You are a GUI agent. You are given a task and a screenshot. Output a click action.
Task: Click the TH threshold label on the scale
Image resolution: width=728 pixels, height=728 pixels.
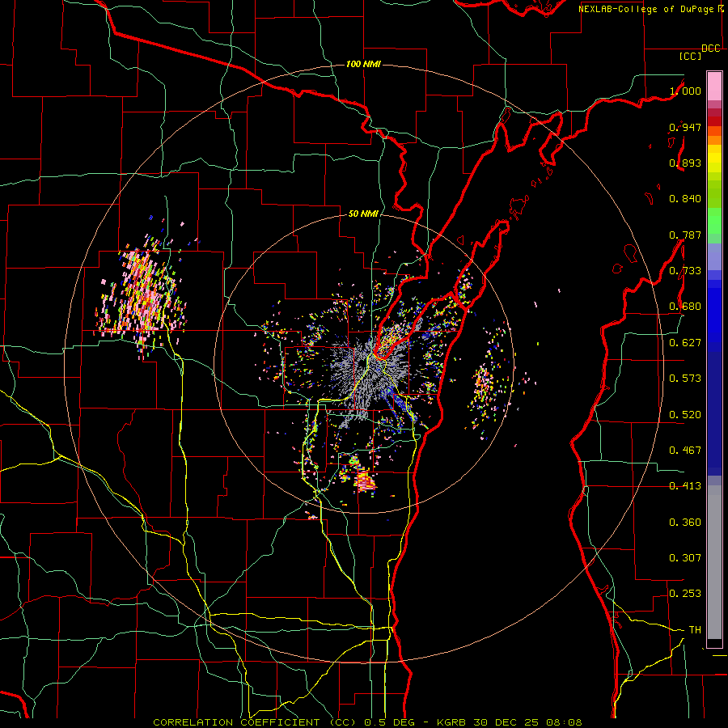tap(695, 630)
